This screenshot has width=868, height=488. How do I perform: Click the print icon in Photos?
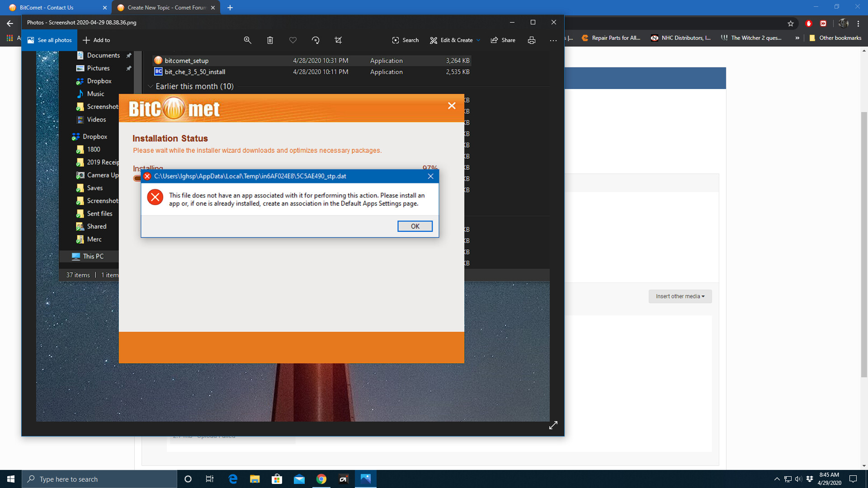pos(532,40)
